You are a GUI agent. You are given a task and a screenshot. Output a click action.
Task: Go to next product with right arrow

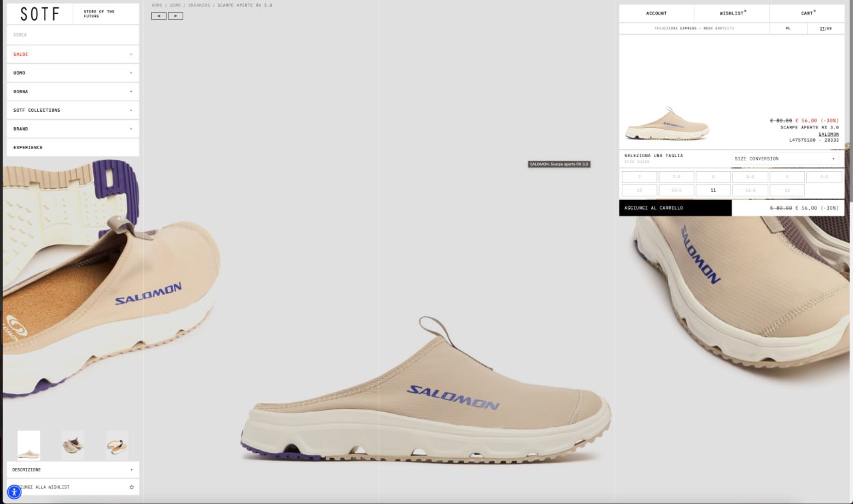tap(175, 16)
